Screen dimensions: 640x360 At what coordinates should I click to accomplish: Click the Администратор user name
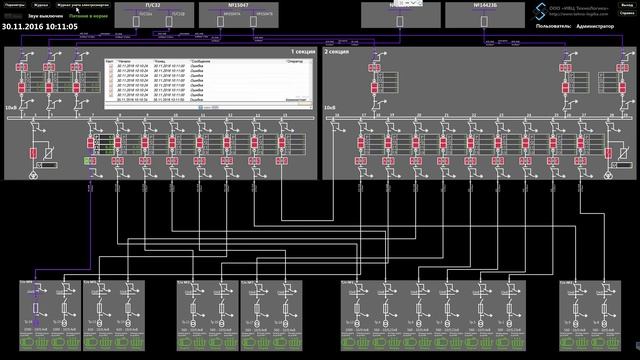[x=595, y=26]
